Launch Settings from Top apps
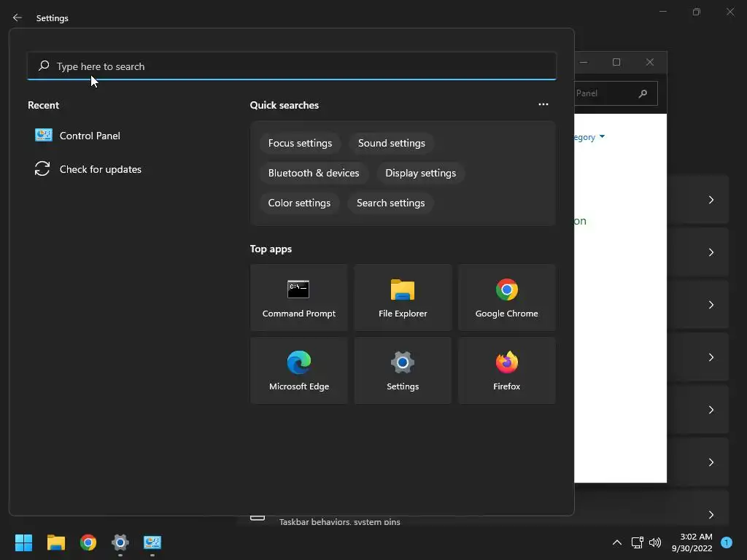 pyautogui.click(x=403, y=370)
